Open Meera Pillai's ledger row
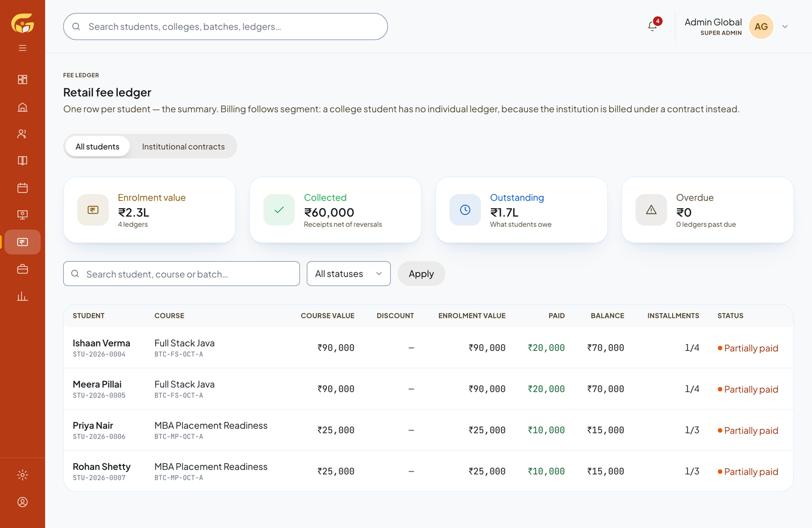The height and width of the screenshot is (528, 812). click(x=429, y=389)
